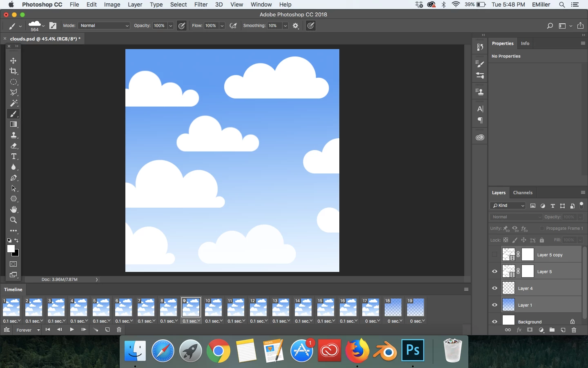
Task: Select the Elliptical Marquee tool
Action: pyautogui.click(x=13, y=82)
